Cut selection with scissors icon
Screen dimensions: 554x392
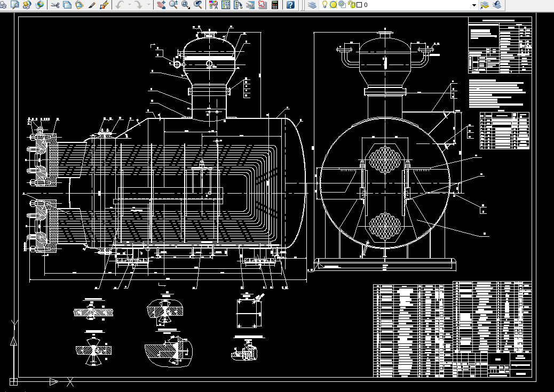click(x=55, y=5)
